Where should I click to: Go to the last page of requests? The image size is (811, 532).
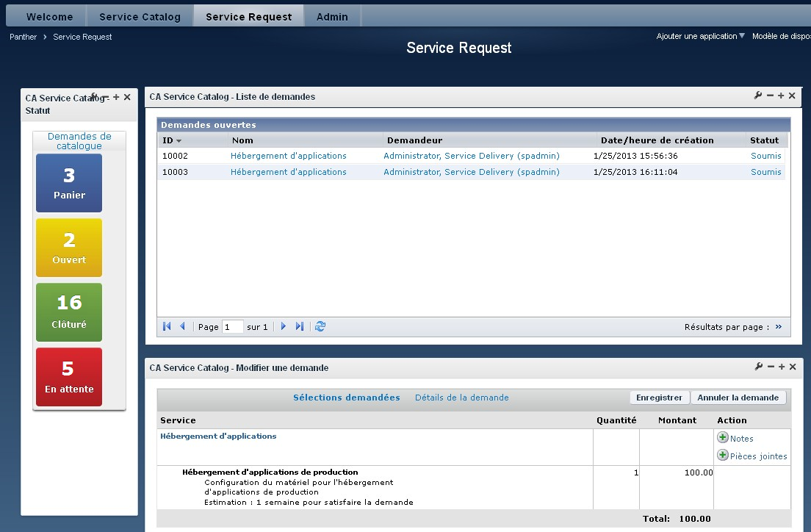(300, 326)
